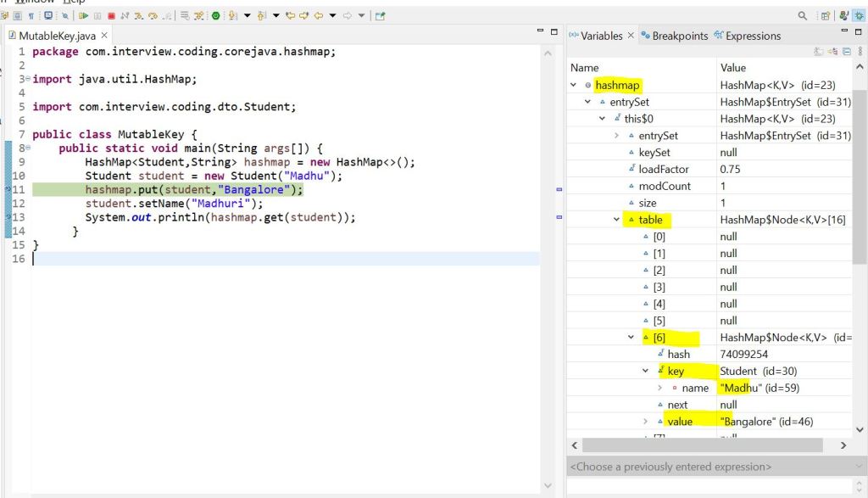Click overview ruler marker for line 11
This screenshot has height=498, width=868.
559,189
